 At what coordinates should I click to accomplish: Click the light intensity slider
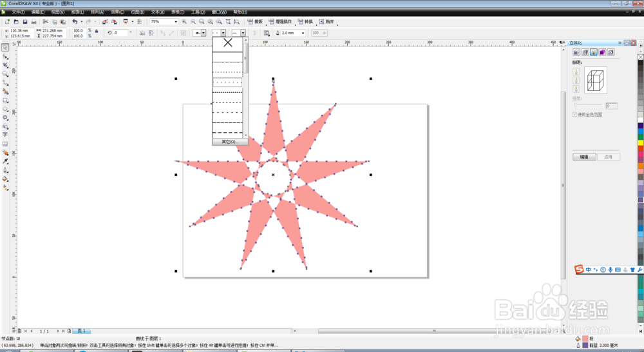[589, 106]
